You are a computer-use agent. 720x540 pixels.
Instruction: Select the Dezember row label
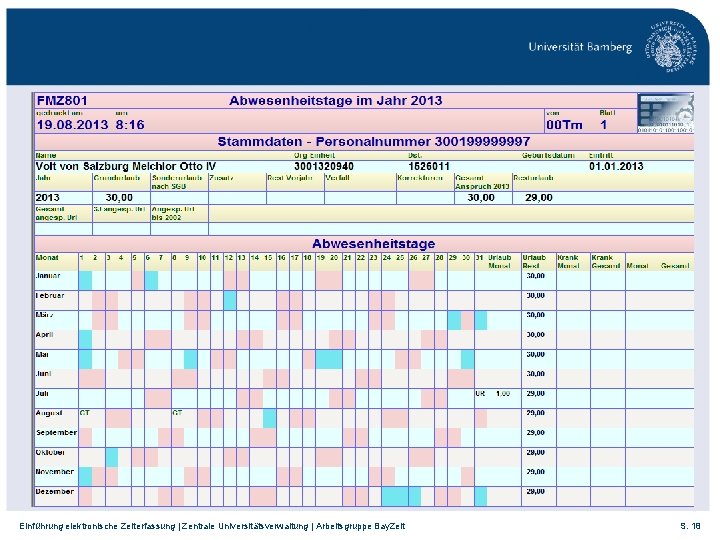tap(55, 491)
